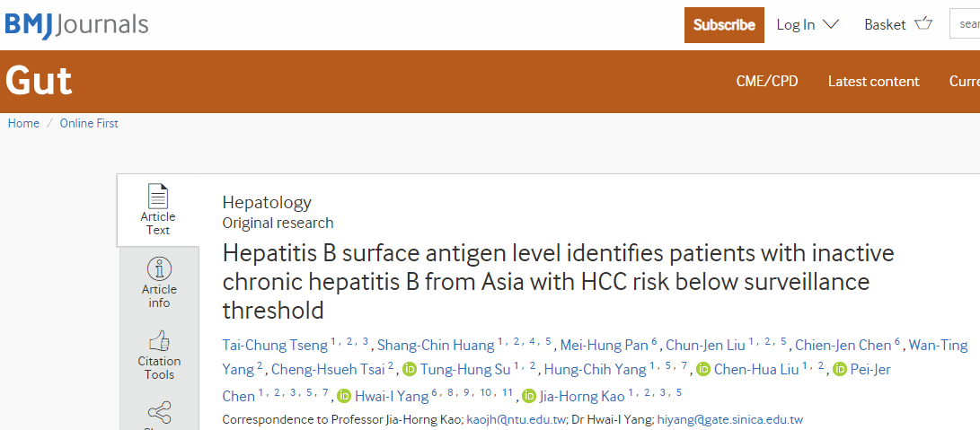Open the Online First breadcrumb link
The image size is (980, 430).
point(89,123)
